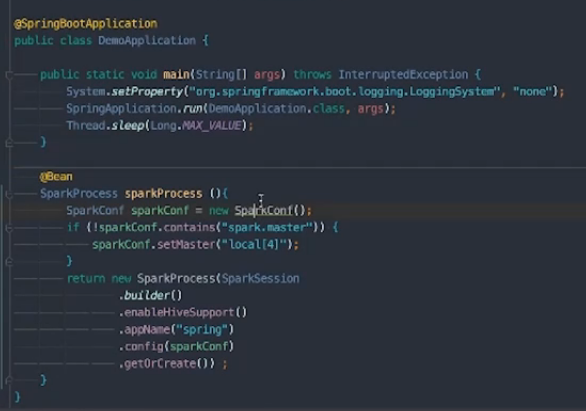Click the main method name
The image size is (586, 411).
[176, 74]
